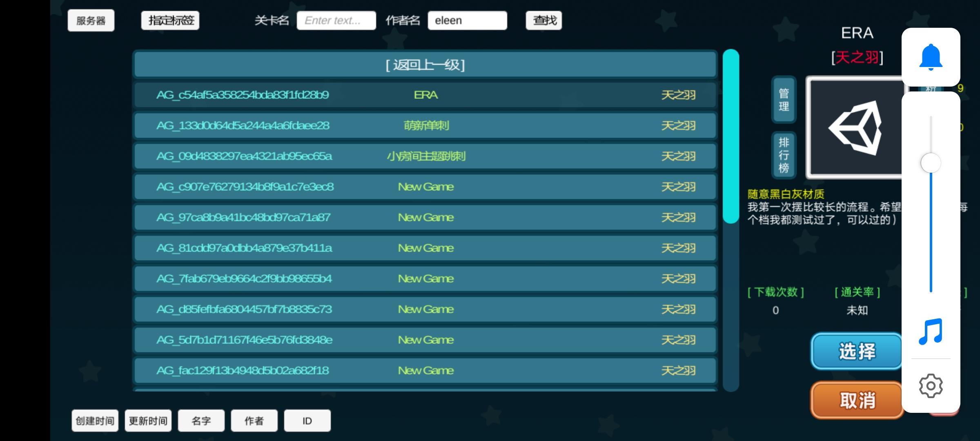This screenshot has width=980, height=441.
Task: Click the 作者名 field containing eleen
Action: 467,20
